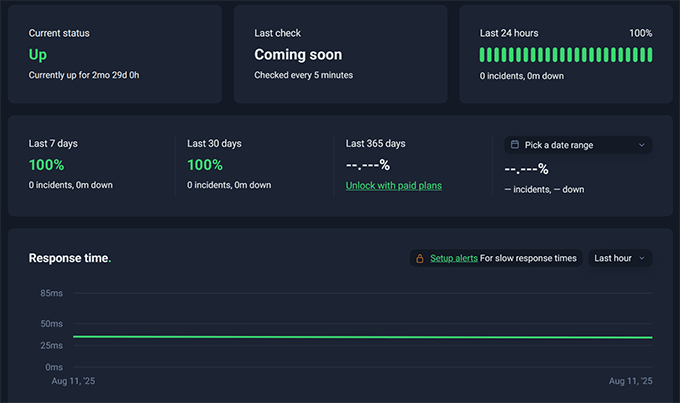The image size is (680, 403).
Task: Select the first green bar in Last 24 hours
Action: (483, 54)
